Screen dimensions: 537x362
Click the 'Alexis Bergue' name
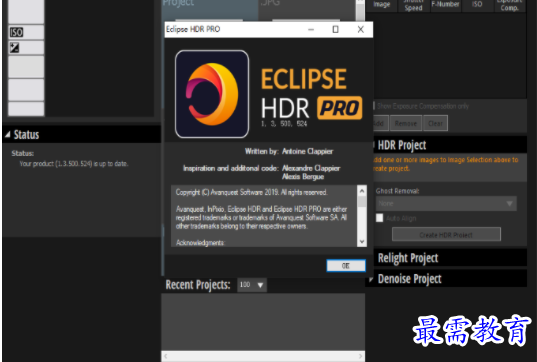click(303, 177)
